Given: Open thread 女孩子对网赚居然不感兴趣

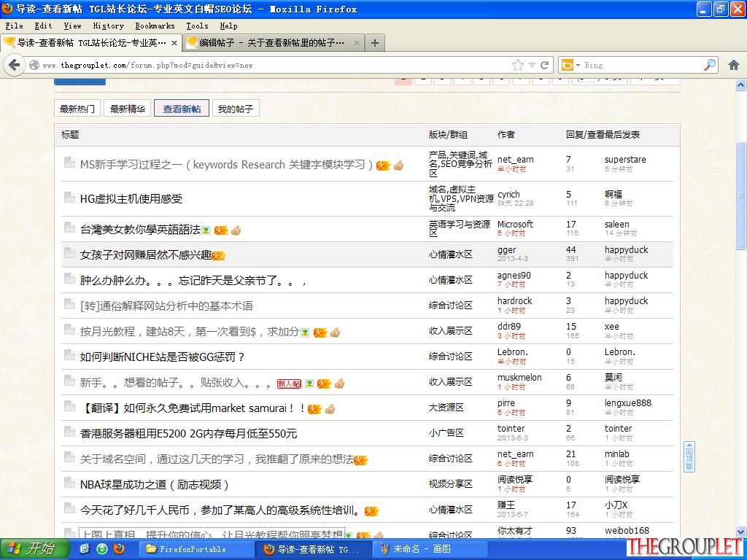Looking at the screenshot, I should point(146,254).
